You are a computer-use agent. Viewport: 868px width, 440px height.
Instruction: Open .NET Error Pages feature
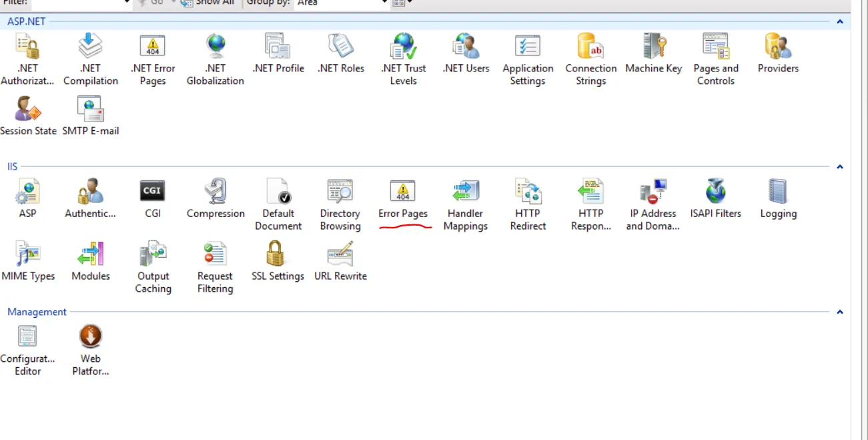153,59
